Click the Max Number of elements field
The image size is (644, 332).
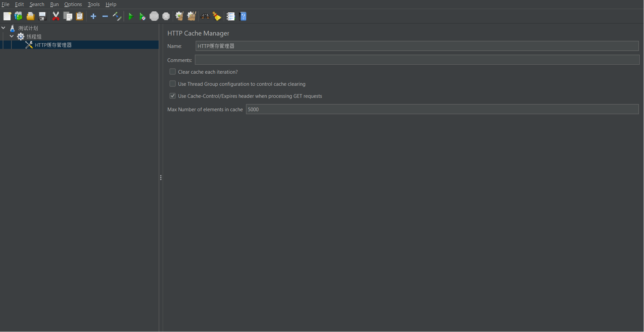pyautogui.click(x=442, y=109)
